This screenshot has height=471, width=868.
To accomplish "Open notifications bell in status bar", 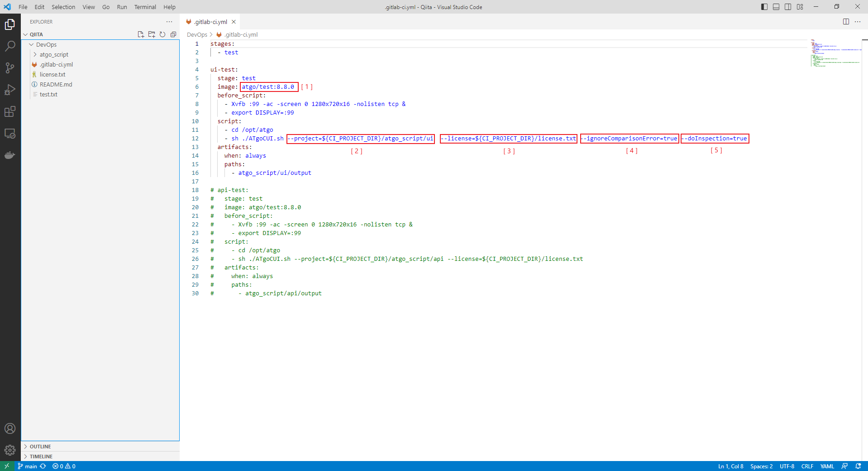I will click(858, 466).
